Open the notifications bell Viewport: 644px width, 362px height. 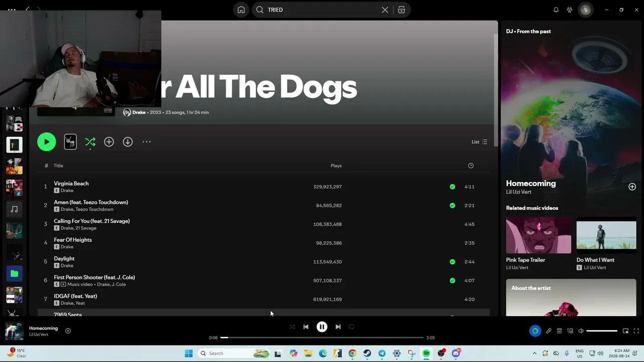coord(556,10)
